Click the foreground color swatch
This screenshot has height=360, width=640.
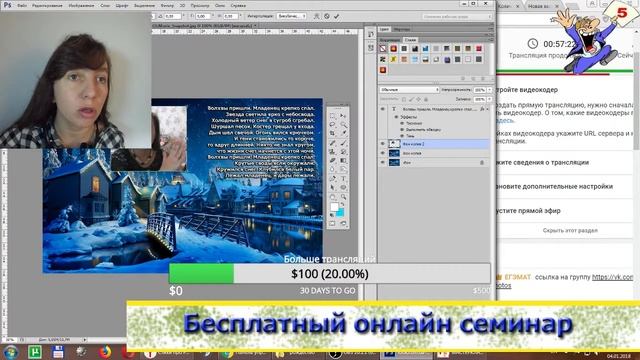tap(334, 207)
